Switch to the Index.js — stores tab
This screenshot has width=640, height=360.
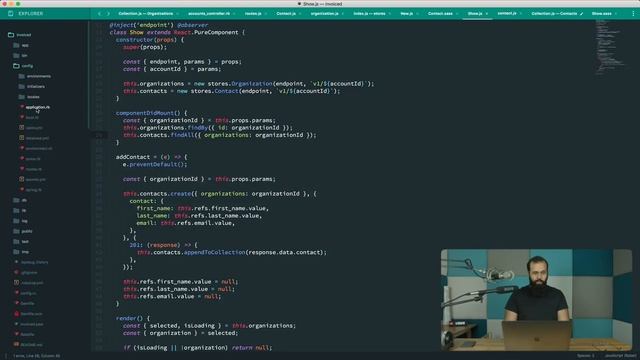pos(369,13)
